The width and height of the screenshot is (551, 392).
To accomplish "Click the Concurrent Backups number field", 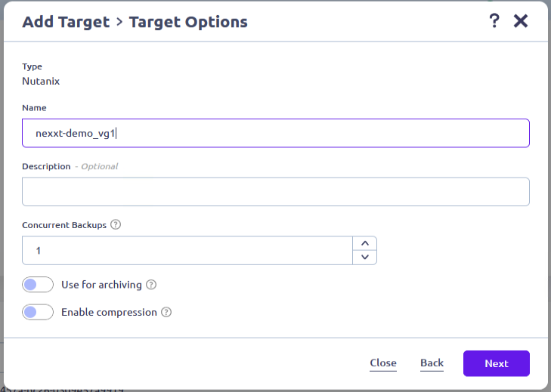I will pos(187,251).
